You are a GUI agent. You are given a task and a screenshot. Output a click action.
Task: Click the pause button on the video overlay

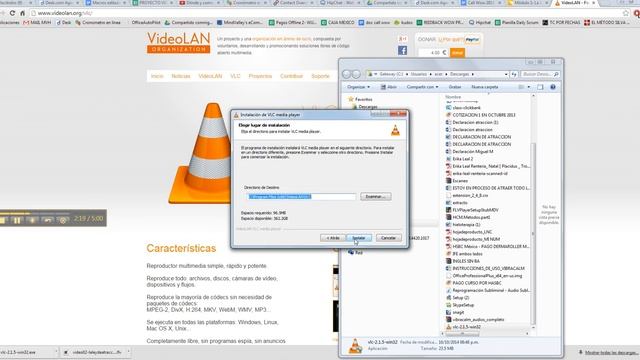[x=17, y=220]
